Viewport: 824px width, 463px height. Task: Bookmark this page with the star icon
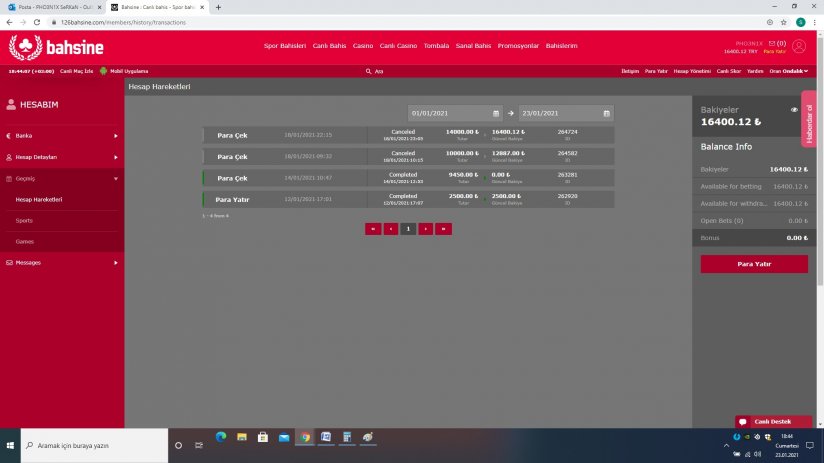pos(784,22)
